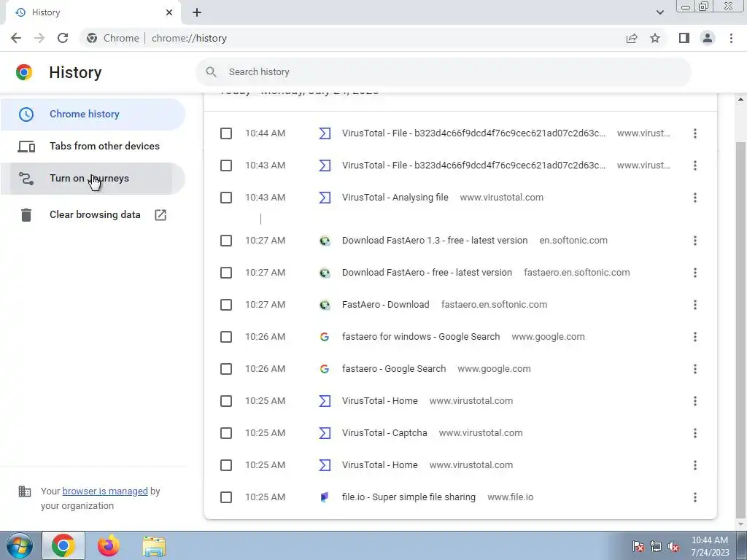
Task: Click the external link icon beside Clear browsing data
Action: click(x=160, y=215)
